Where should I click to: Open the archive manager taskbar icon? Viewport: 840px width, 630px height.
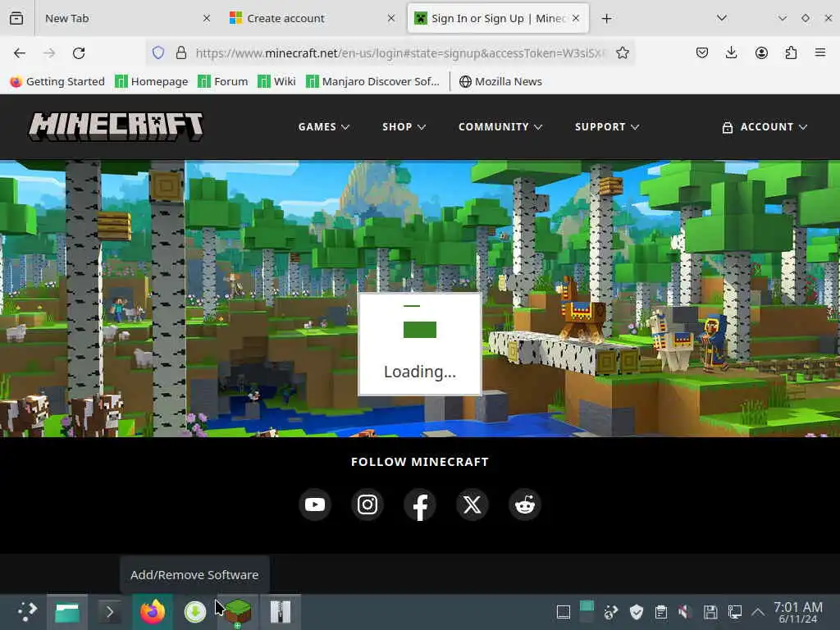(281, 612)
